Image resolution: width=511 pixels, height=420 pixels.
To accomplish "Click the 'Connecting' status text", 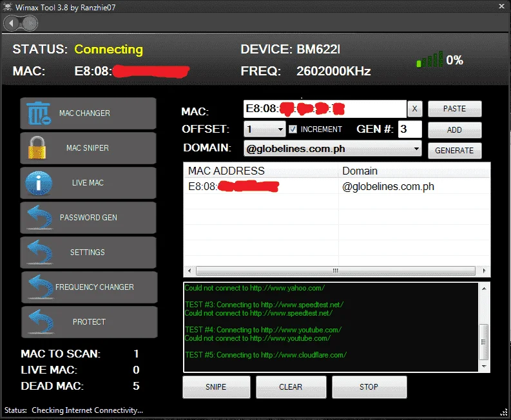I will [108, 50].
